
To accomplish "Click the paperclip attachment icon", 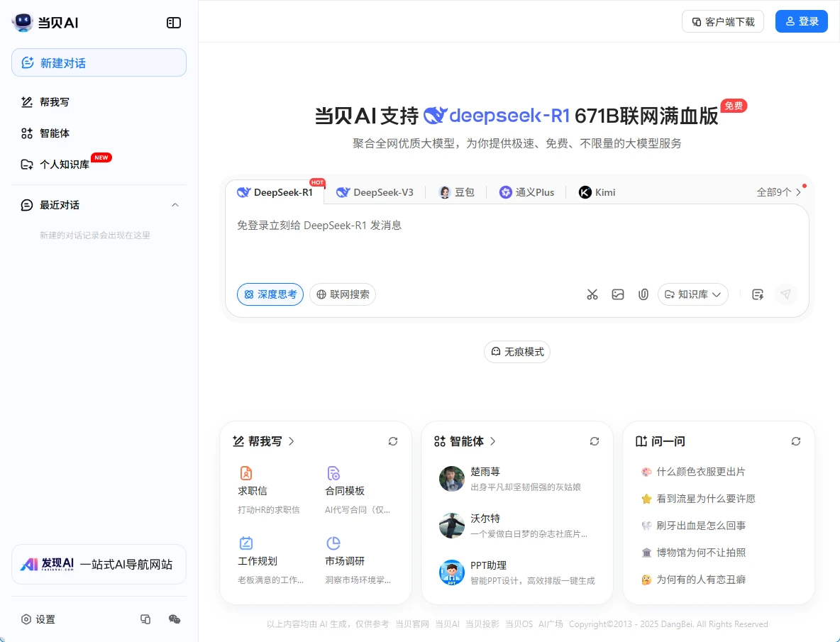I will (643, 294).
